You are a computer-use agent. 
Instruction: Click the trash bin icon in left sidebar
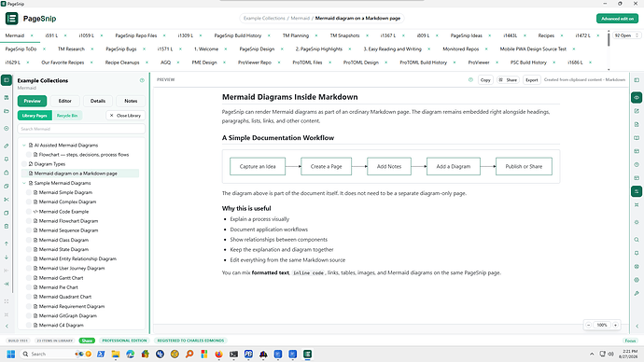[7, 226]
